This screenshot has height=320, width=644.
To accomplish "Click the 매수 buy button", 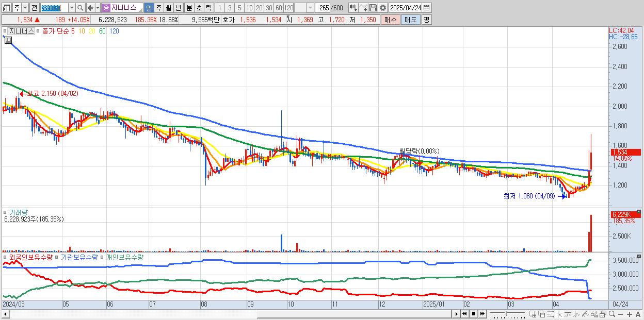I will click(x=390, y=20).
